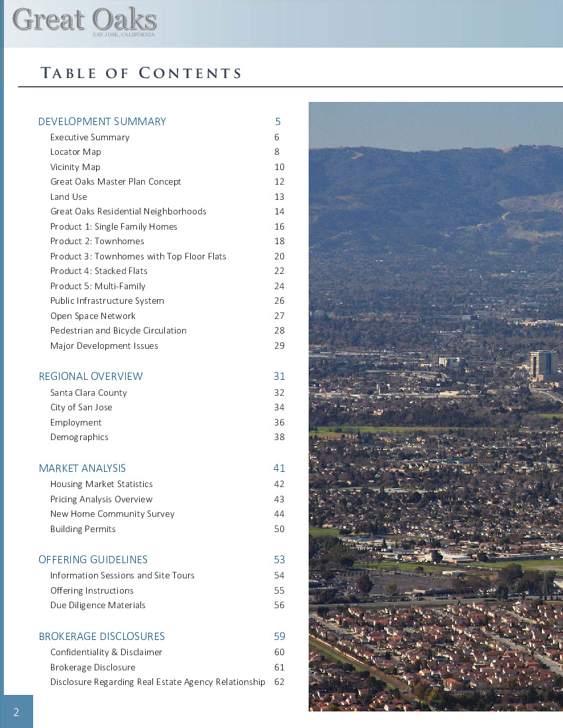The image size is (563, 728).
Task: Open the DEVELOPMENT SUMMARY section heading
Action: 102,122
